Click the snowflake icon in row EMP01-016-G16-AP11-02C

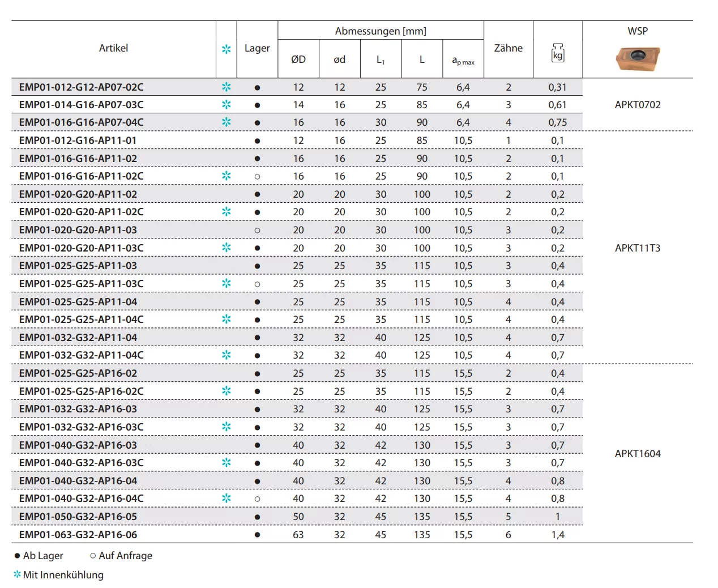point(226,176)
